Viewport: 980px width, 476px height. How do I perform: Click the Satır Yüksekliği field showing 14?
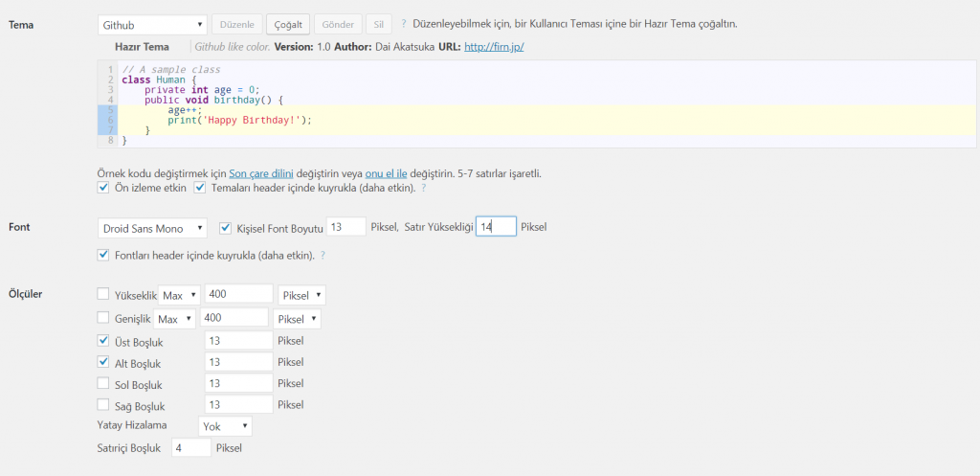497,226
